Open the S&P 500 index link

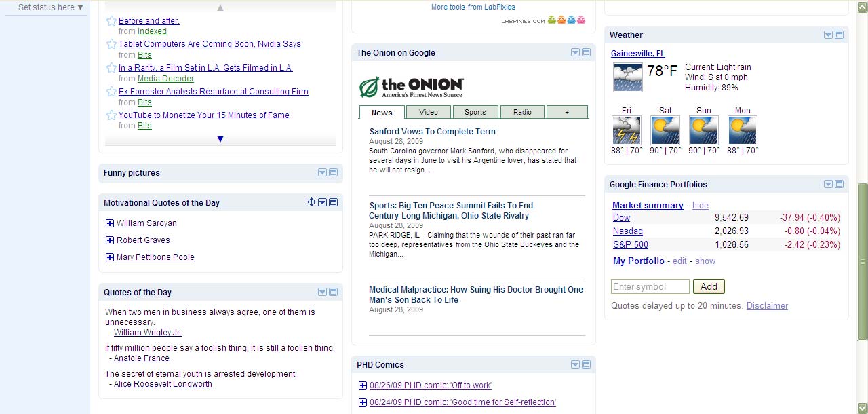tap(631, 245)
